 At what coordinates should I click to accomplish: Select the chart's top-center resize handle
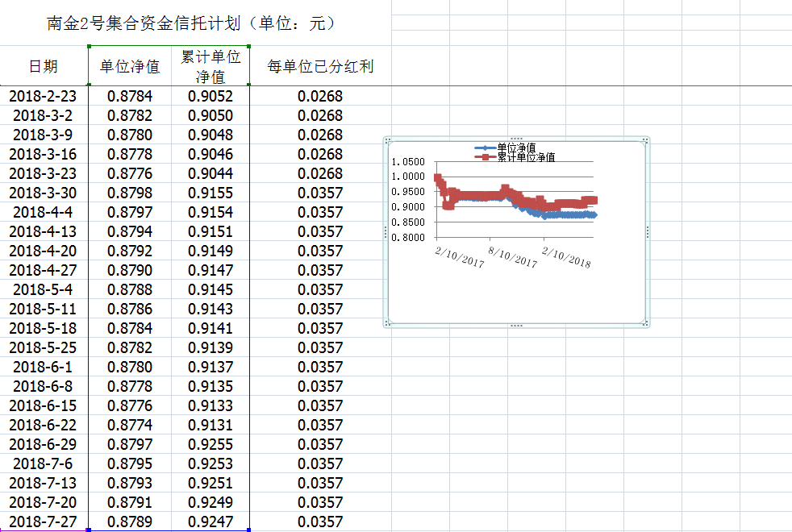517,139
